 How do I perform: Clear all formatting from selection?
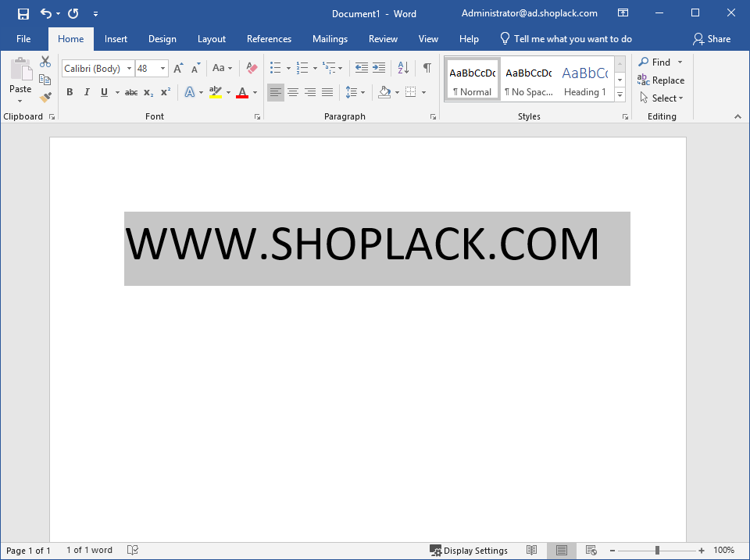[x=252, y=69]
